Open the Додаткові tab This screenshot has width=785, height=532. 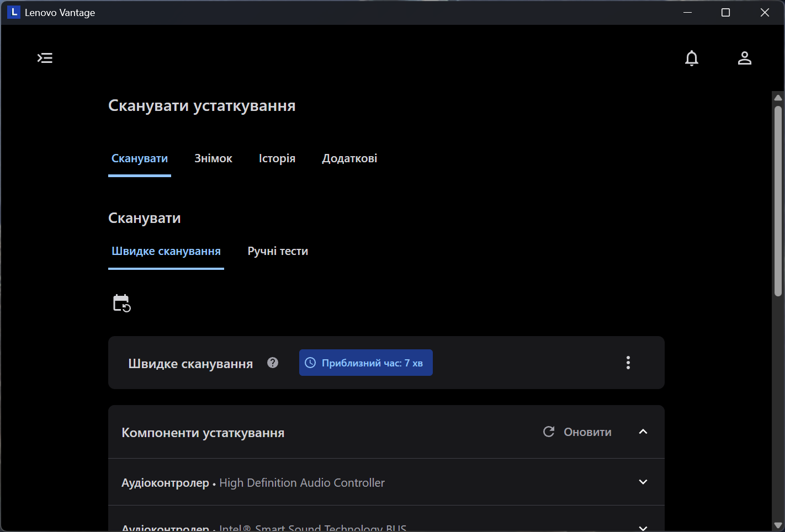[349, 158]
